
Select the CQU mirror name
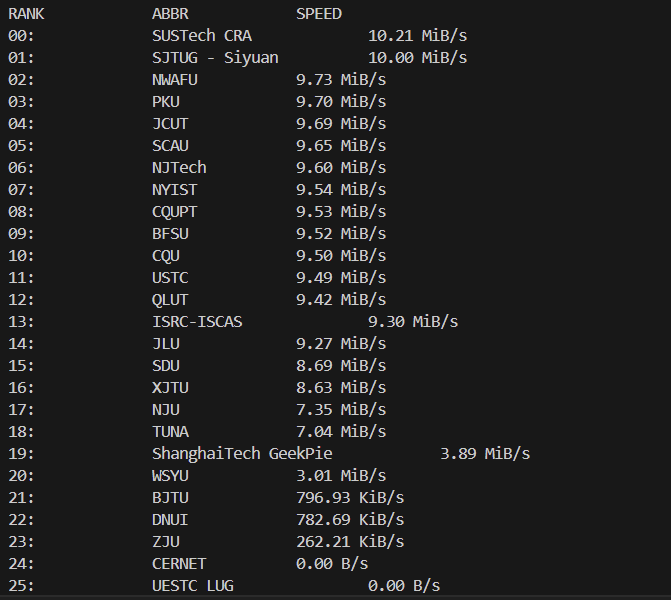coord(166,256)
